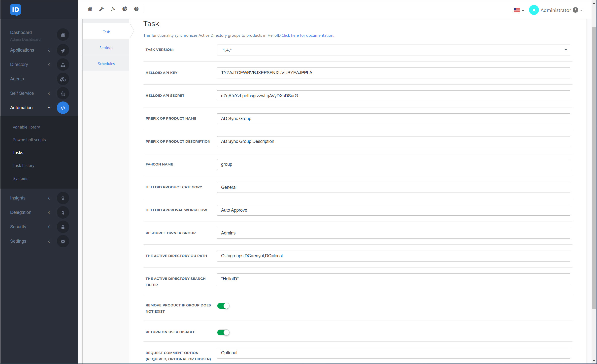
Task: Switch to the Schedules tab
Action: [x=106, y=64]
